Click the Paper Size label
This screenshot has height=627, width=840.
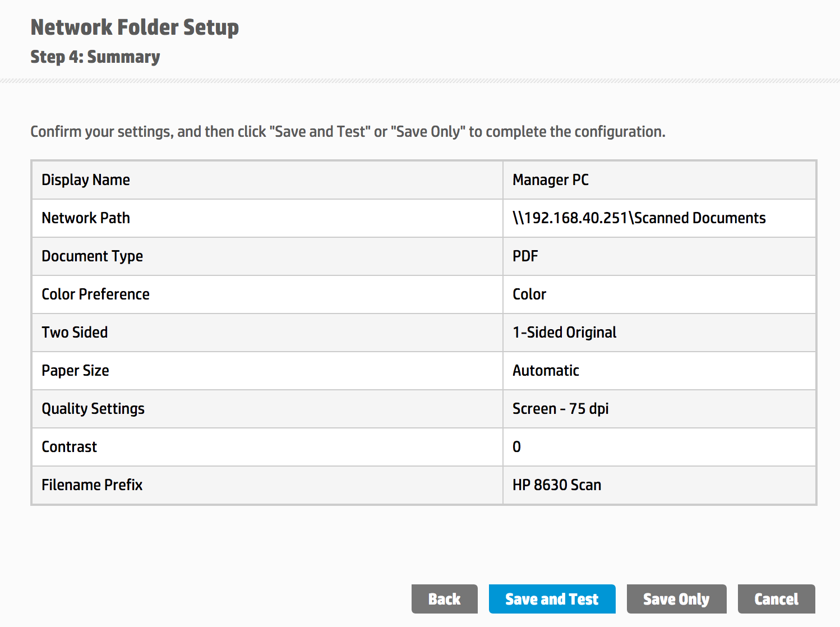point(75,371)
